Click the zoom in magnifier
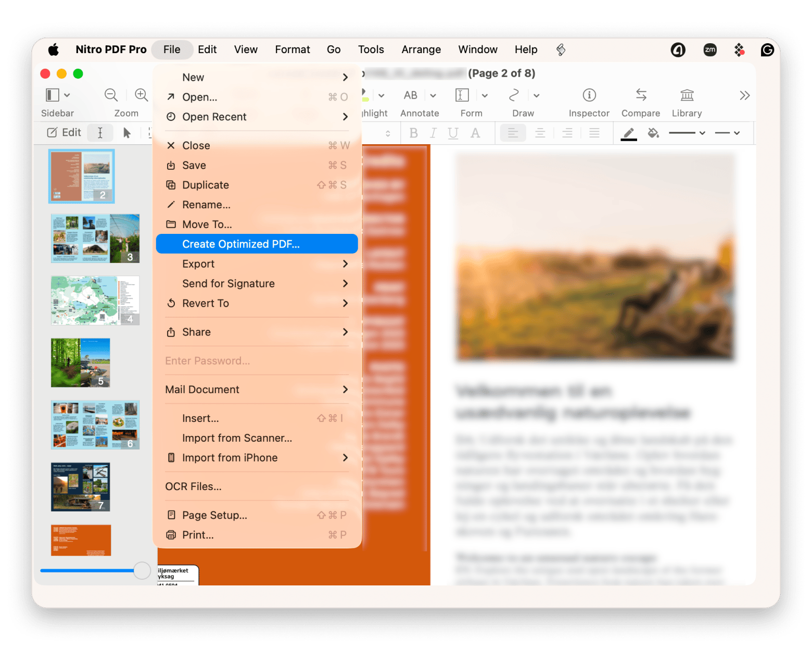 tap(141, 95)
